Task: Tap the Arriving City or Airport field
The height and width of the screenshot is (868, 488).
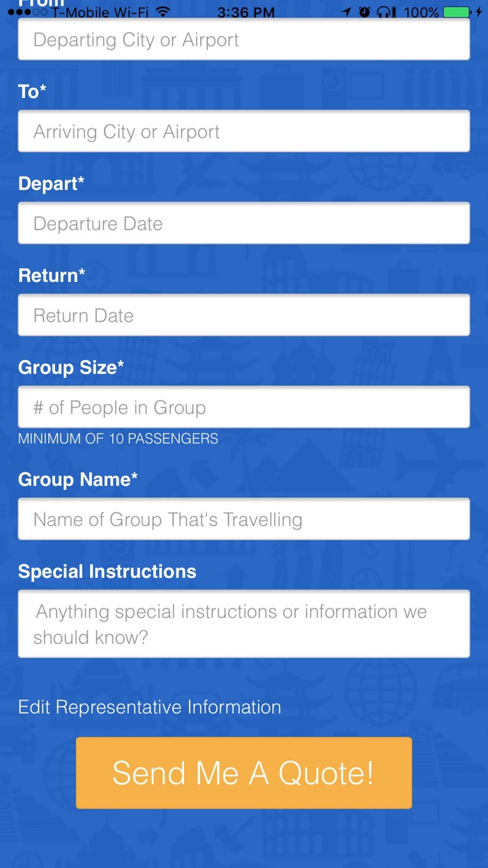Action: 243,131
